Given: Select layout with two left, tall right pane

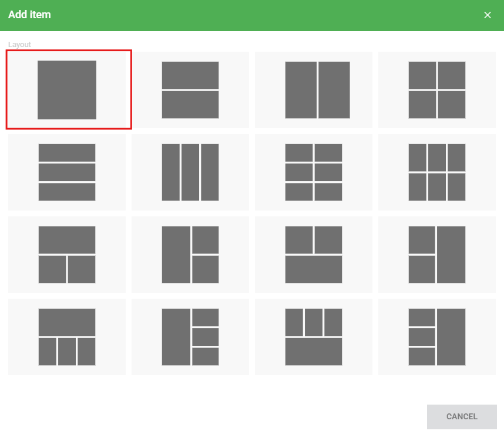Looking at the screenshot, I should coord(437,255).
